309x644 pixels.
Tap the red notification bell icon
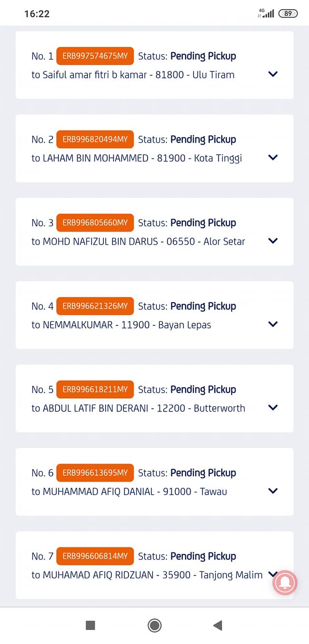[x=285, y=582]
